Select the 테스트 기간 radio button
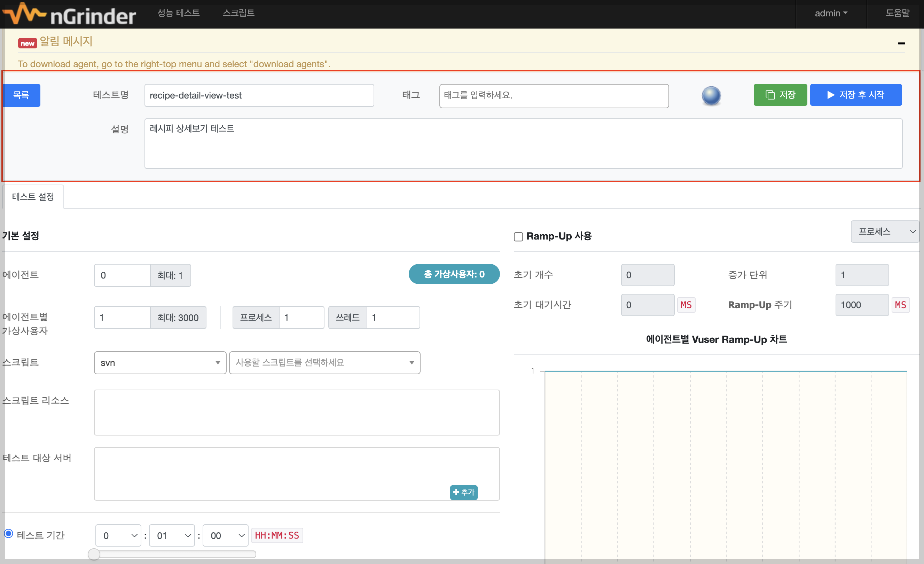The image size is (924, 564). point(8,534)
